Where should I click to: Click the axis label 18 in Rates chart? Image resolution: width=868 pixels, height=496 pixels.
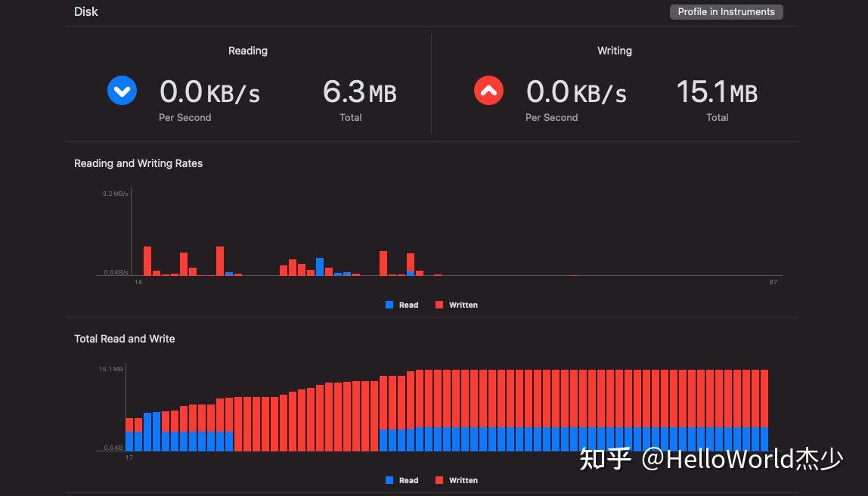(x=138, y=282)
